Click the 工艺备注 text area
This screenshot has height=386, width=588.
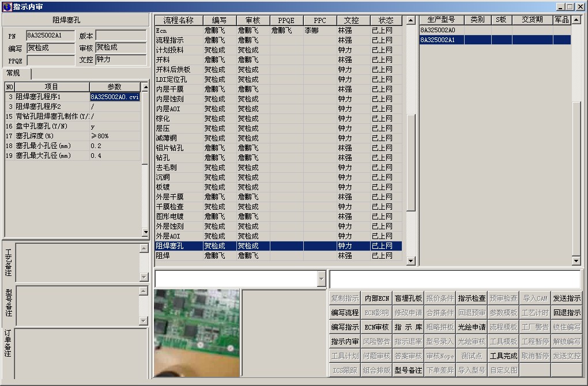pyautogui.click(x=78, y=263)
